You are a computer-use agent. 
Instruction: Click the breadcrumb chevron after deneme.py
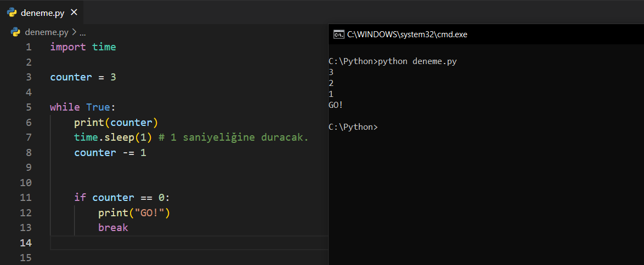pos(74,32)
